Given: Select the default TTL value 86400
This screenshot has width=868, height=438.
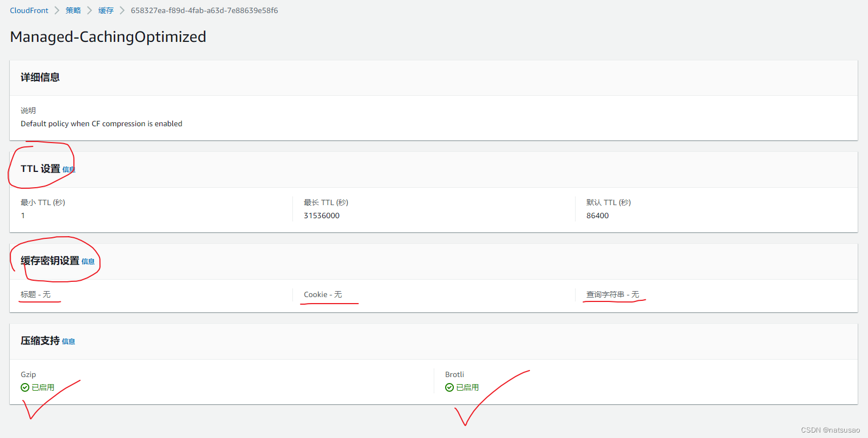Looking at the screenshot, I should click(597, 215).
